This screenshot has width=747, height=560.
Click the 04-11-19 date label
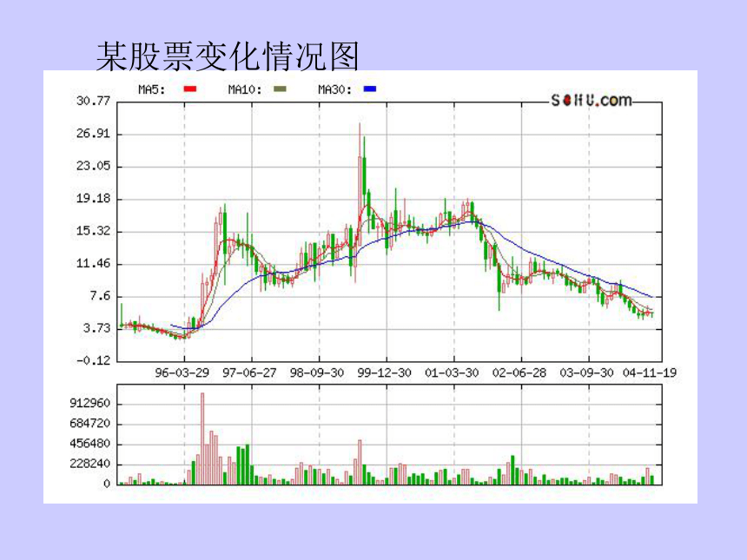(x=650, y=372)
